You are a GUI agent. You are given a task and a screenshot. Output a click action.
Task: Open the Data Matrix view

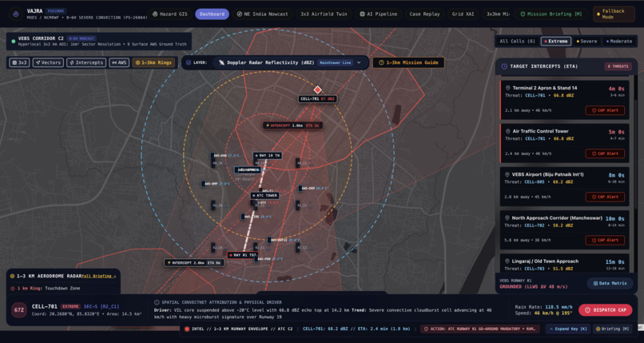610,284
